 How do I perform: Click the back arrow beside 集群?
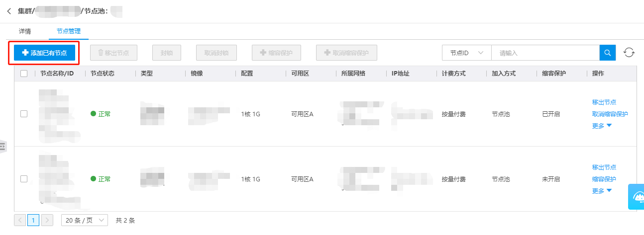(x=9, y=10)
